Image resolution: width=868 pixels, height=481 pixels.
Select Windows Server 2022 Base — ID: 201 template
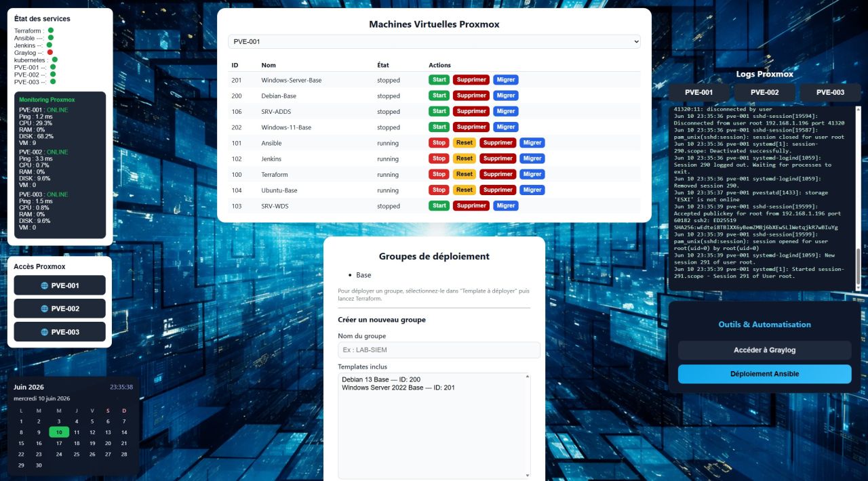(398, 388)
